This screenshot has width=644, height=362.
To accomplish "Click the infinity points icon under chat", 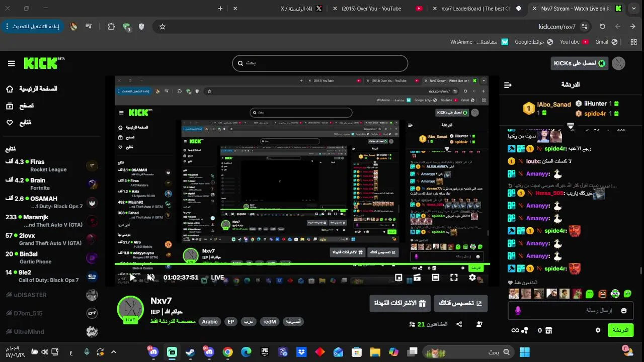I will 515,330.
